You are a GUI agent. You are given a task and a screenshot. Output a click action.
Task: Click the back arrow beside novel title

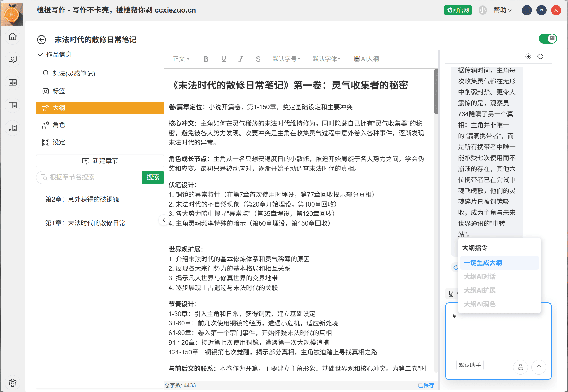point(41,40)
